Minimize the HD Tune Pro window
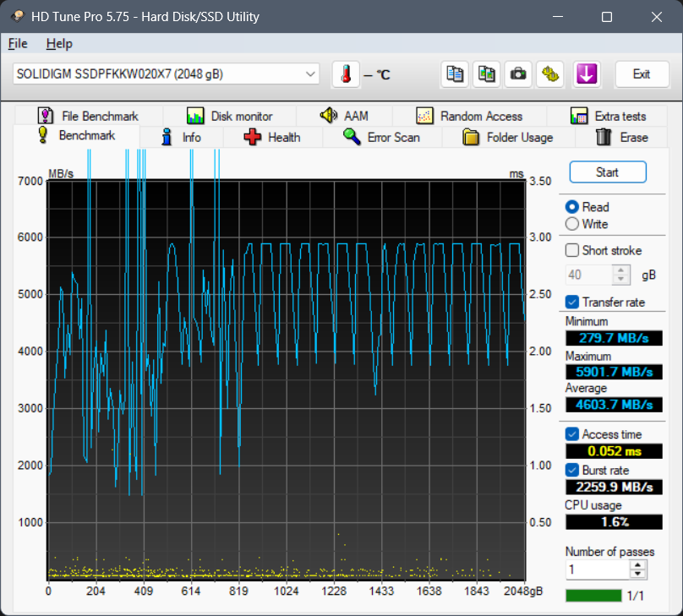 point(558,17)
